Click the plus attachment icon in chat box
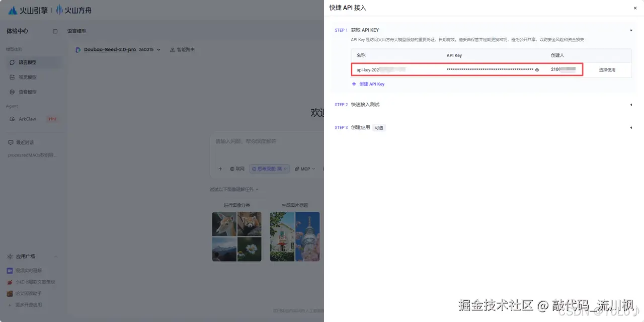This screenshot has width=644, height=322. coord(220,169)
